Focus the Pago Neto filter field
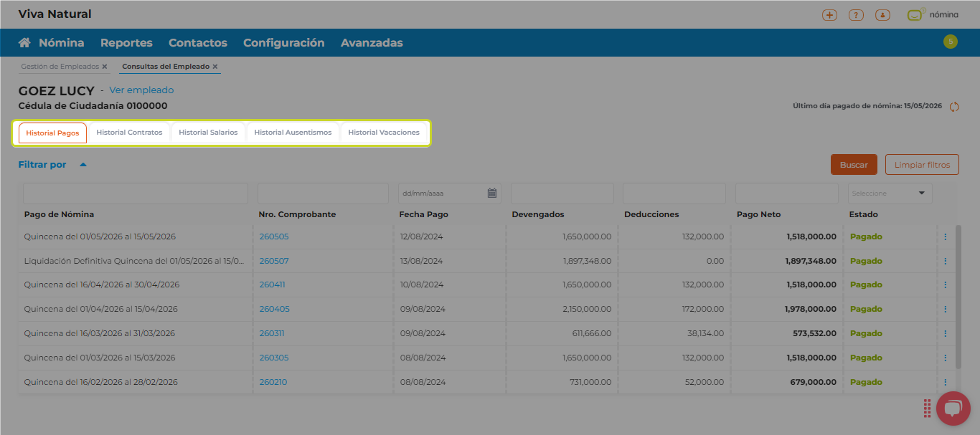Screen dimensions: 980x435 click(787, 193)
